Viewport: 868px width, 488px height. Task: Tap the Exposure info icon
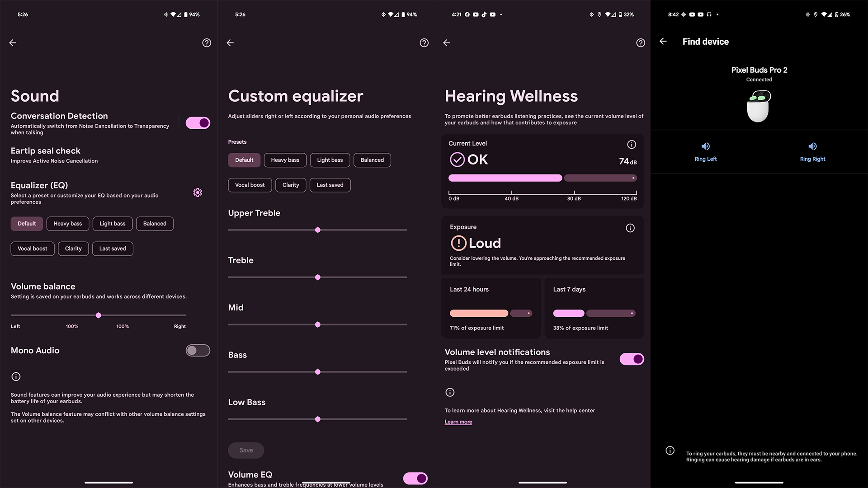tap(630, 228)
